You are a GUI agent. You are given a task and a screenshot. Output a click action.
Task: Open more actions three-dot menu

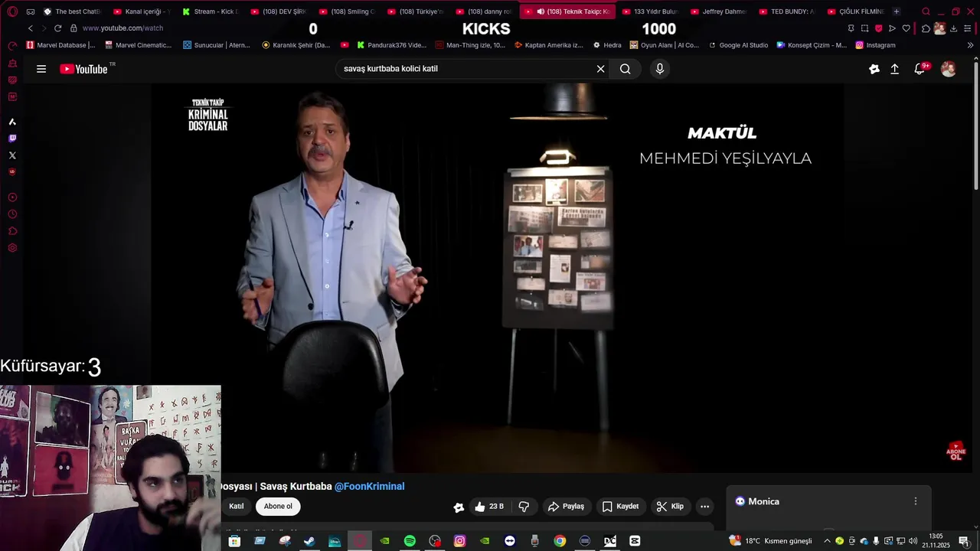704,507
